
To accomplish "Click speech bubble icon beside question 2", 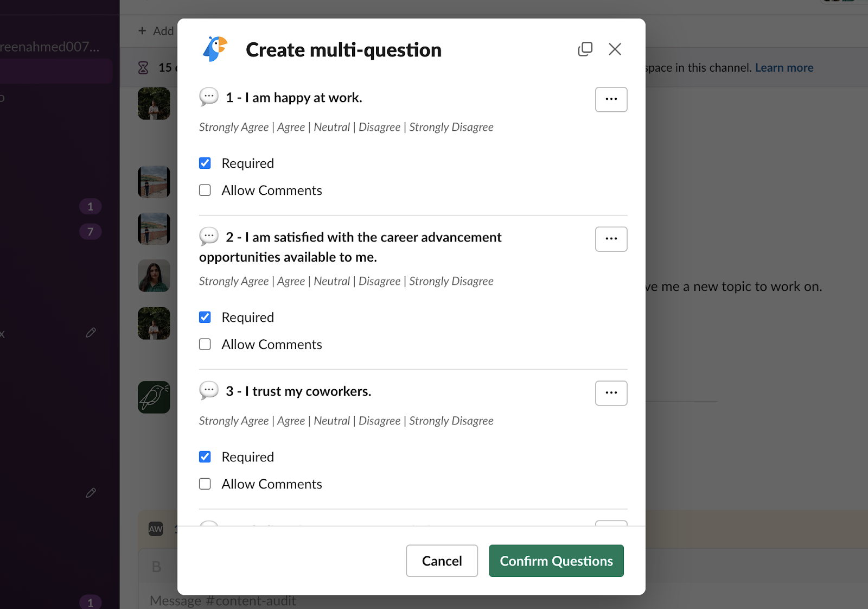I will pyautogui.click(x=209, y=237).
